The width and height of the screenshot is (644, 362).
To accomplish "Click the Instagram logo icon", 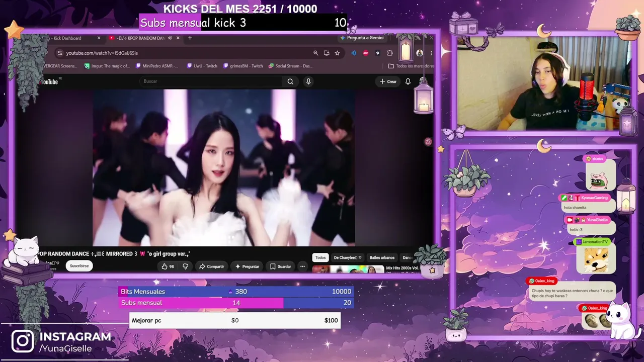I will [23, 341].
